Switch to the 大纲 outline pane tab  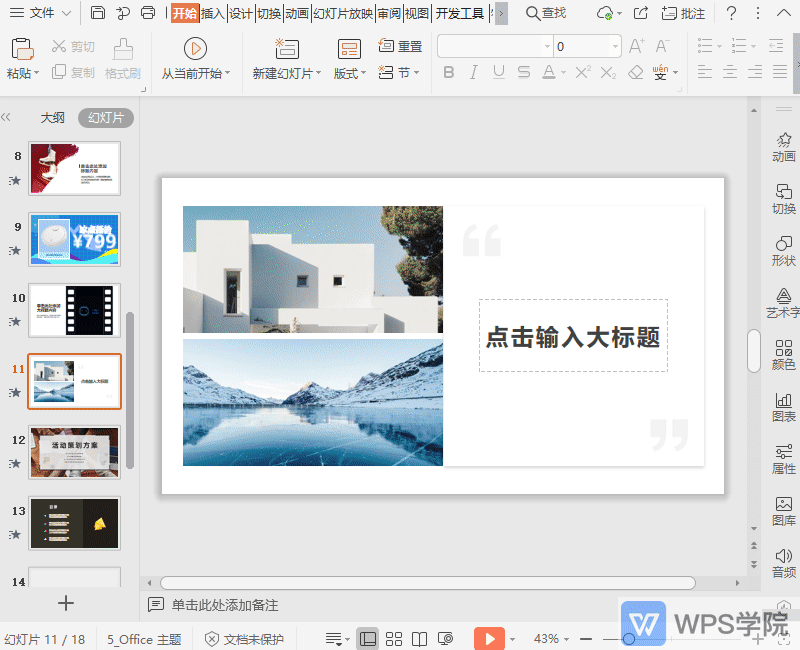pos(52,117)
